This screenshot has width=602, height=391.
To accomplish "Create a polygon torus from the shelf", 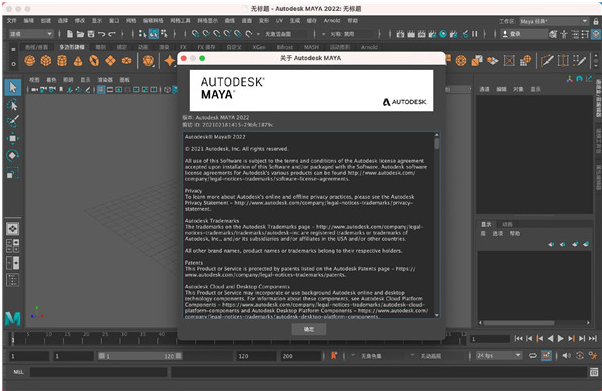I will click(94, 61).
